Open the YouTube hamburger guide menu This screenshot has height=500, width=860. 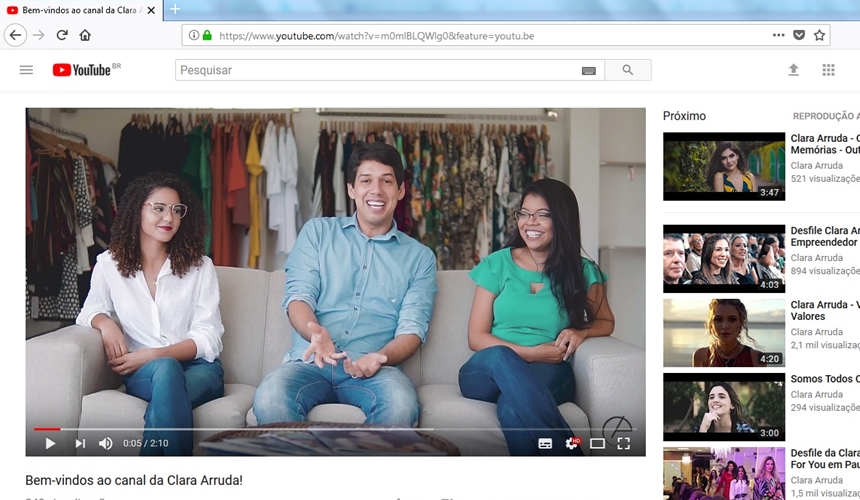26,70
